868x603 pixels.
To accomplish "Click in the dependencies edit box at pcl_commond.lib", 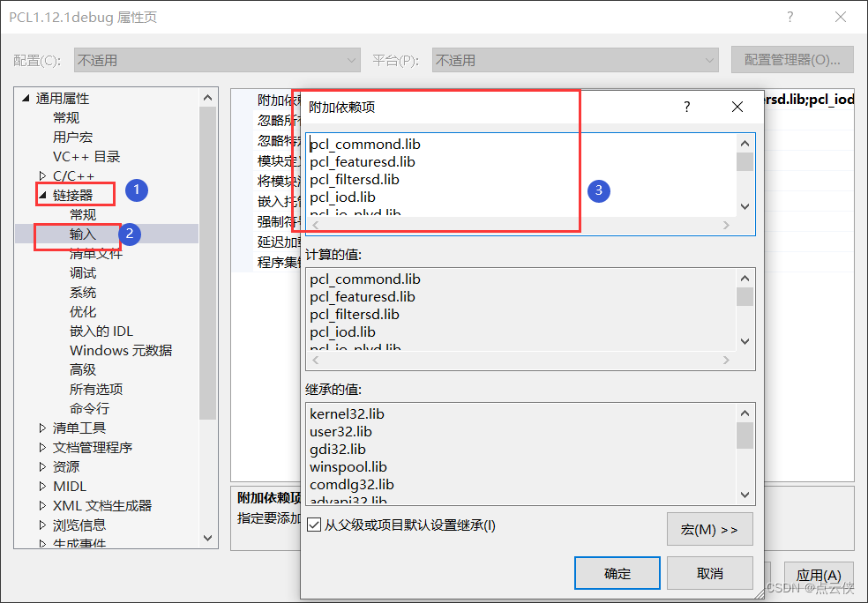I will 365,144.
